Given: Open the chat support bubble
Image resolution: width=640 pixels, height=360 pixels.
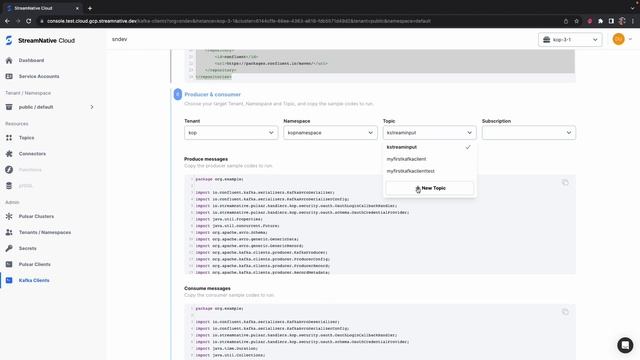Looking at the screenshot, I should click(625, 345).
